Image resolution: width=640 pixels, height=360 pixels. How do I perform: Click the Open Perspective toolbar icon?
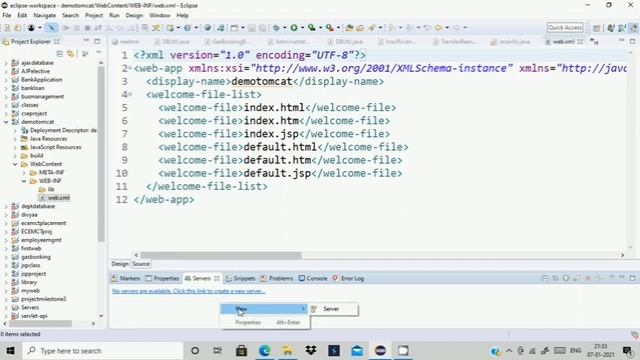tap(596, 28)
